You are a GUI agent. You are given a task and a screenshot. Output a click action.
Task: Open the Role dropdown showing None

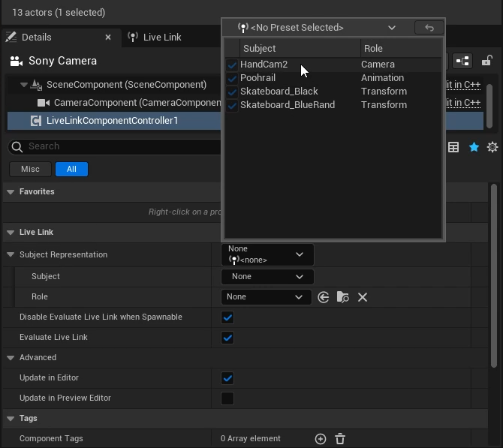[266, 297]
